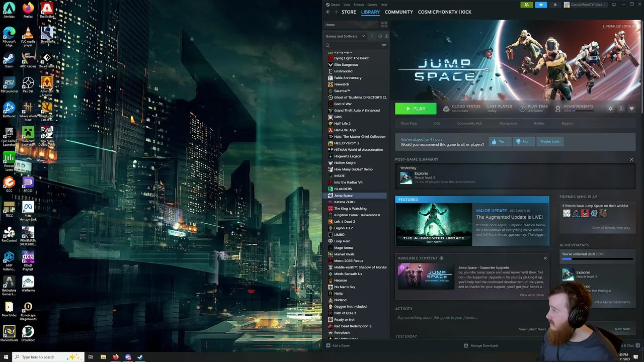Screen dimensions: 644x362
Task: Open the library collections grid icon
Action: [384, 25]
